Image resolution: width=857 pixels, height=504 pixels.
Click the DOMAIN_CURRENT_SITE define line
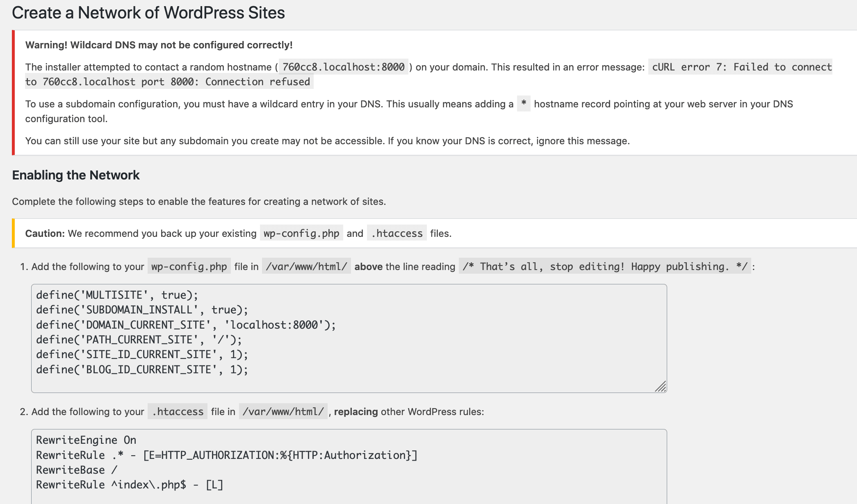coord(186,325)
